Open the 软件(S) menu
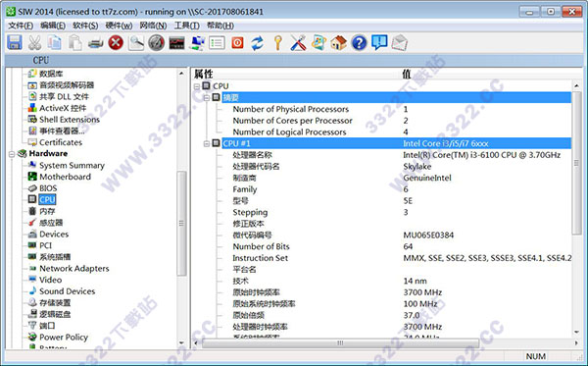This screenshot has height=366, width=588. click(x=85, y=26)
